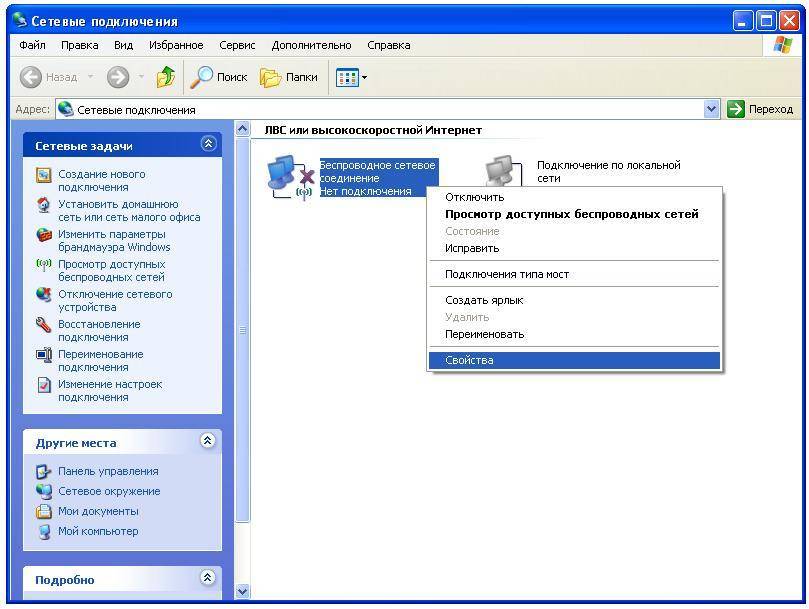Select Свойства in the context menu
The height and width of the screenshot is (609, 809).
pyautogui.click(x=470, y=360)
